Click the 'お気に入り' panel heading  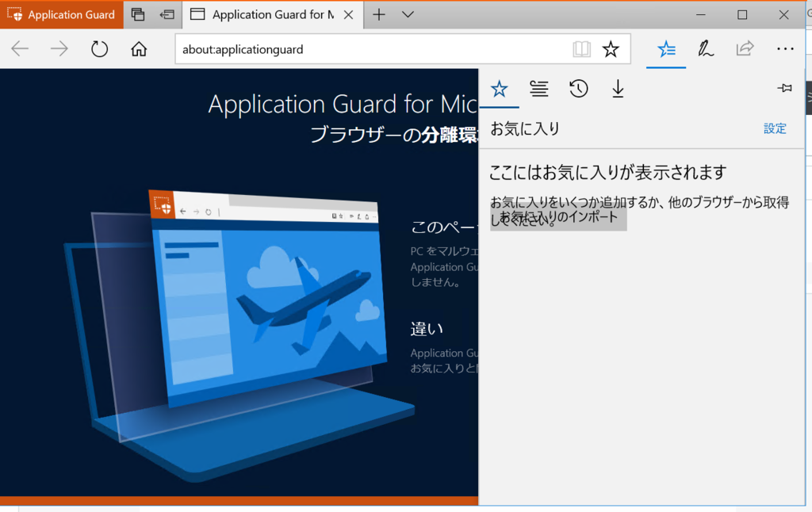pyautogui.click(x=525, y=128)
